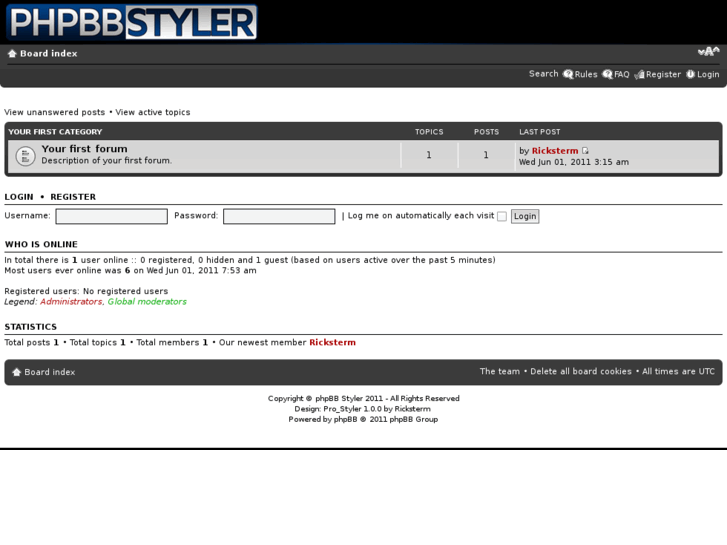Open Your first forum
The height and width of the screenshot is (545, 727).
pos(84,149)
